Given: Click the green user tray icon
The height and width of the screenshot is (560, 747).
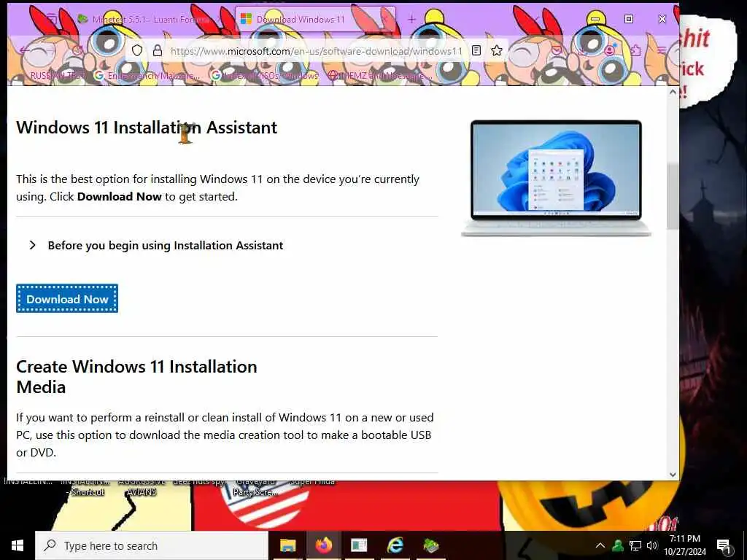Looking at the screenshot, I should click(617, 545).
